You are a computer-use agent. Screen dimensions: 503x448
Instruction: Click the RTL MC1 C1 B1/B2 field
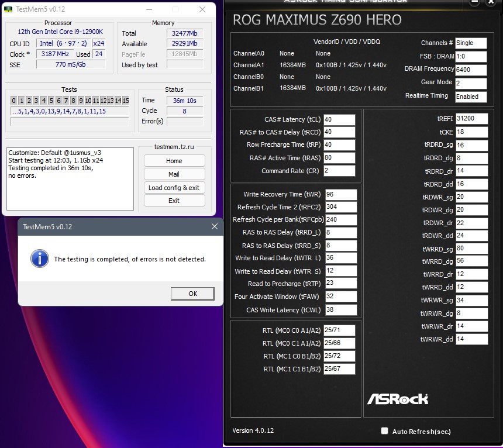(x=339, y=369)
